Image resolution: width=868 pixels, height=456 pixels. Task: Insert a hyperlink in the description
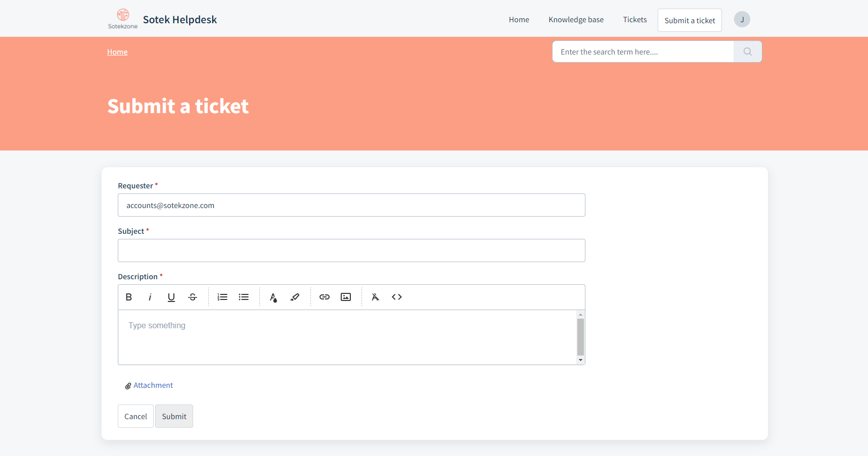[324, 297]
